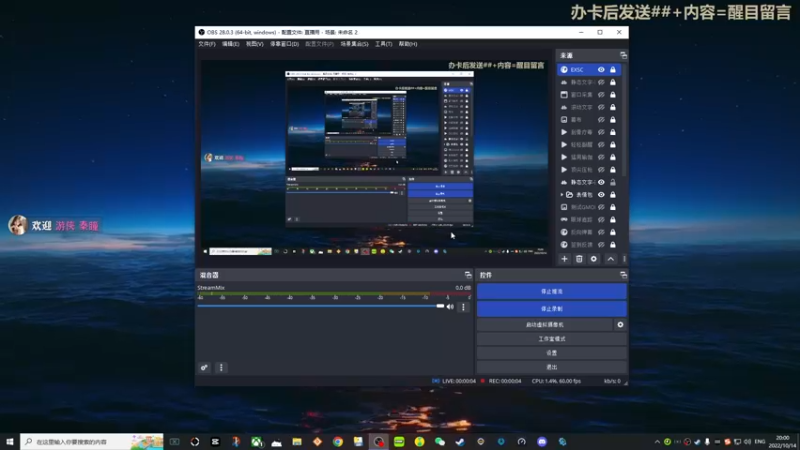This screenshot has width=800, height=450.
Task: Open the 视图(V) menu
Action: point(255,44)
